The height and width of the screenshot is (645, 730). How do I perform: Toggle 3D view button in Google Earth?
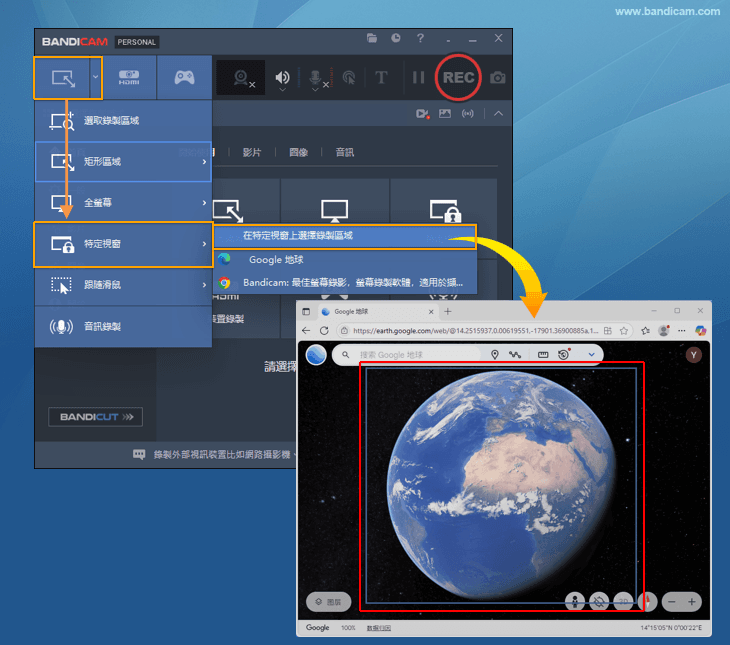(x=623, y=602)
